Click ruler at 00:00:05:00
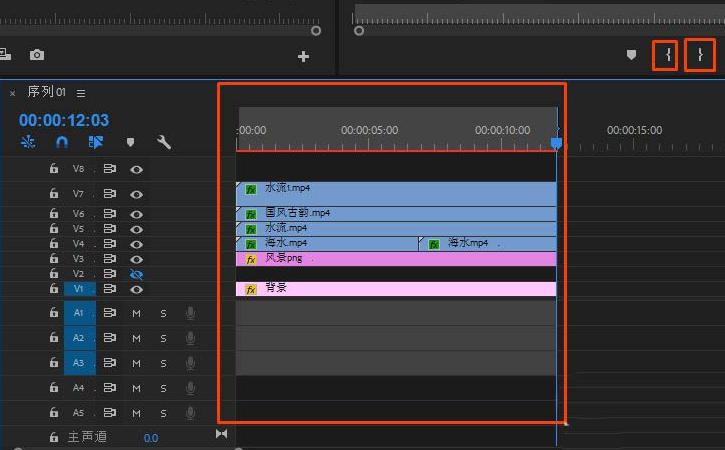The width and height of the screenshot is (725, 450). pos(369,130)
